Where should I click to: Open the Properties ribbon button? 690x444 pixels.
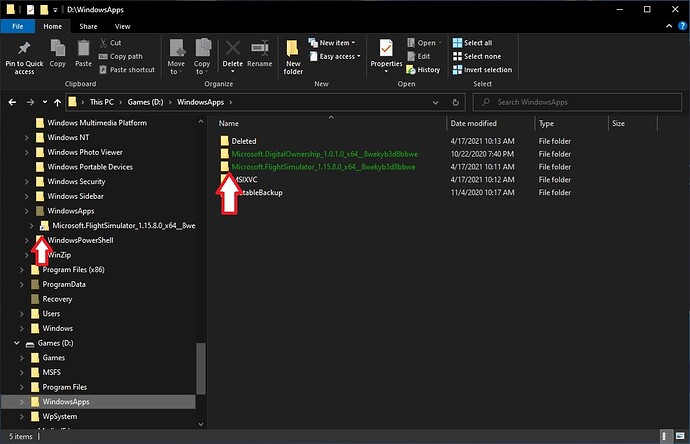[386, 56]
